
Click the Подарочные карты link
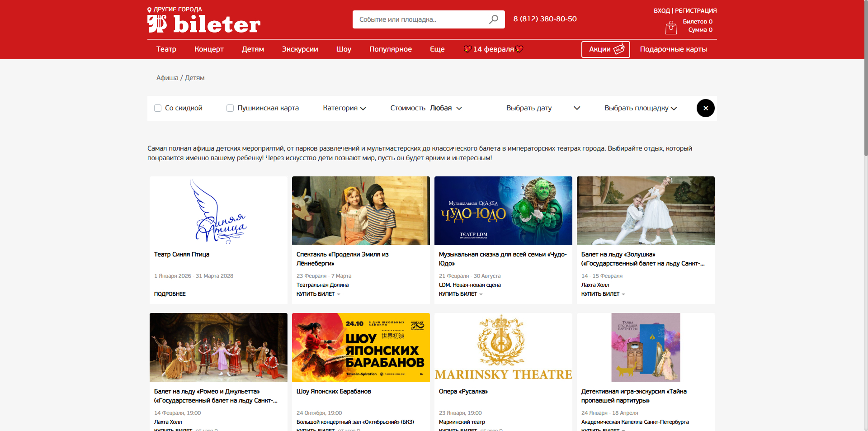[673, 49]
